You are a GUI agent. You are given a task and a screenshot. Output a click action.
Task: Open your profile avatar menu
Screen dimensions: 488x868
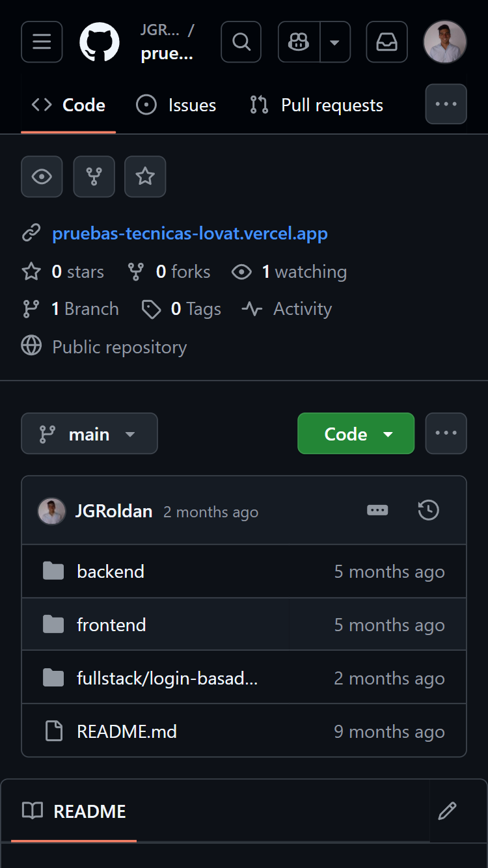(445, 42)
